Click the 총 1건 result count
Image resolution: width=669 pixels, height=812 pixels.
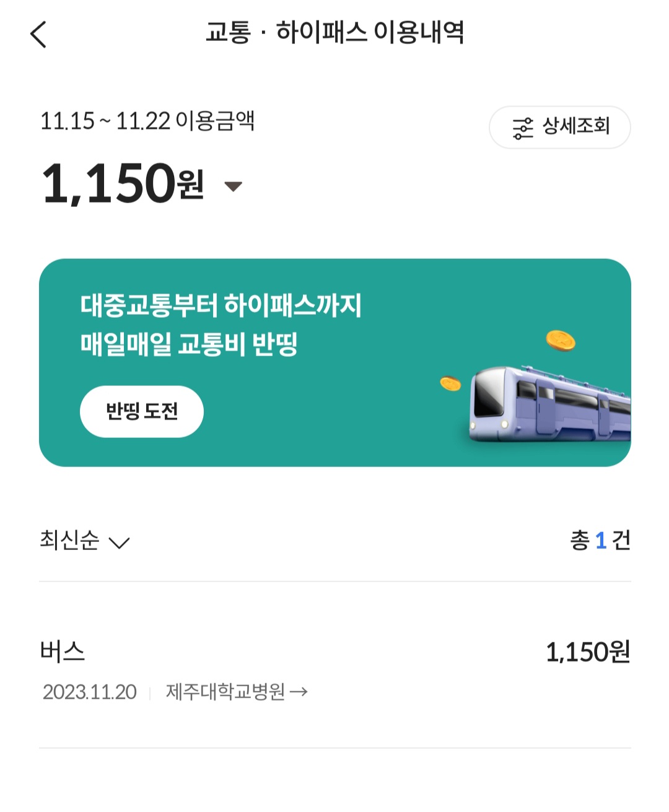[x=600, y=541]
